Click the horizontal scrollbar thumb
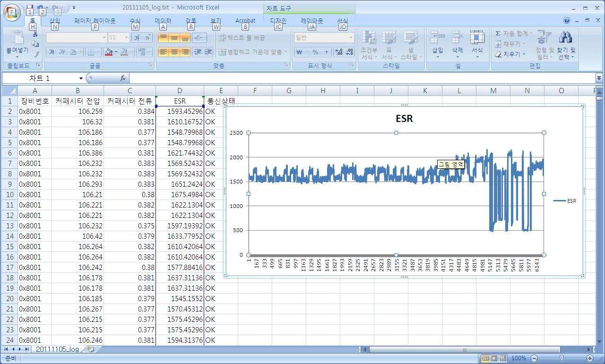This screenshot has height=364, width=605. click(x=464, y=350)
